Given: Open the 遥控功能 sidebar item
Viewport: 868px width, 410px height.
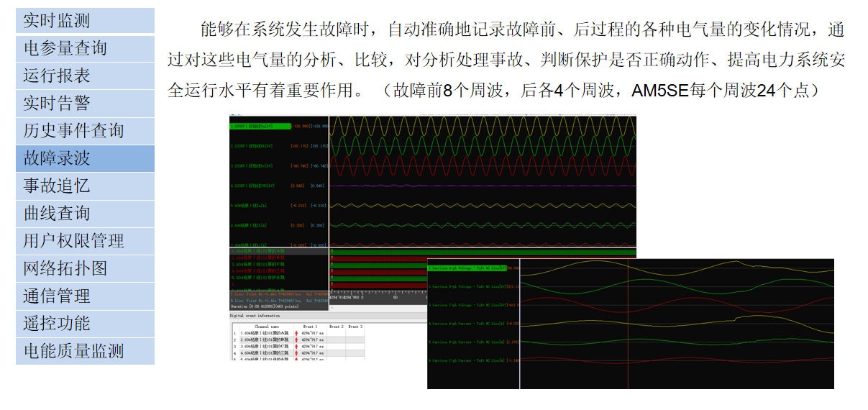Looking at the screenshot, I should pyautogui.click(x=85, y=323).
